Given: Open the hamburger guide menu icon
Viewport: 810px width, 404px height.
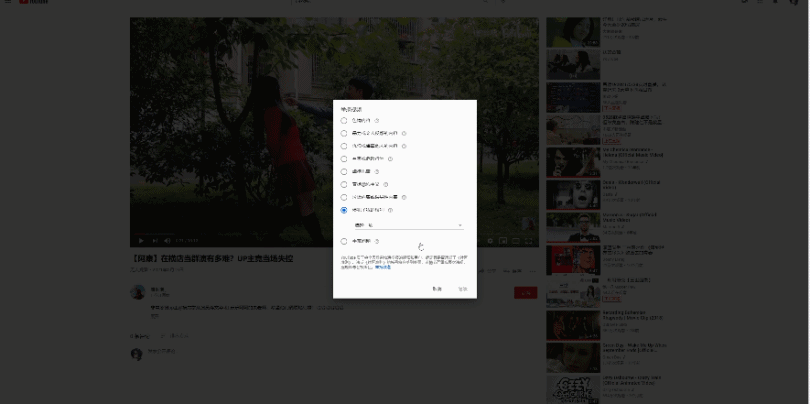Looking at the screenshot, I should coord(8,2).
